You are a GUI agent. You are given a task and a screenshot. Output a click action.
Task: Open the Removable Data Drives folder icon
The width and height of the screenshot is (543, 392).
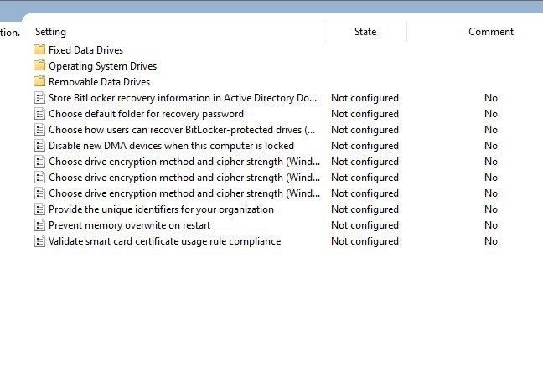(x=39, y=81)
